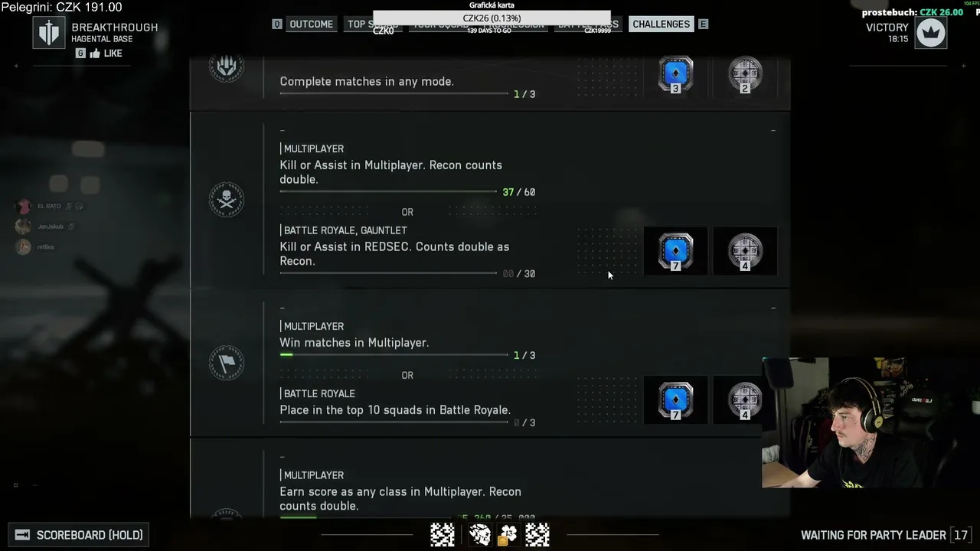Click JenJakub's avatar
The width and height of the screenshot is (980, 551).
(24, 227)
